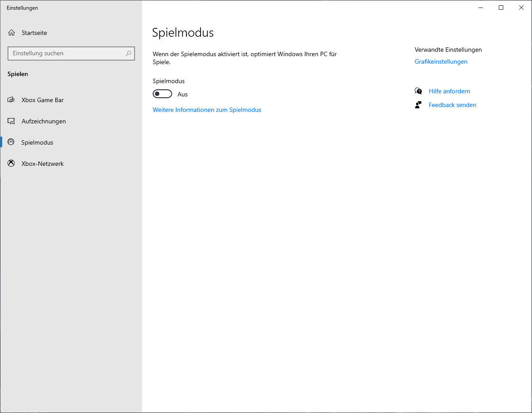The width and height of the screenshot is (532, 413).
Task: Turn on the Spielmodus toggle switch
Action: pyautogui.click(x=162, y=94)
